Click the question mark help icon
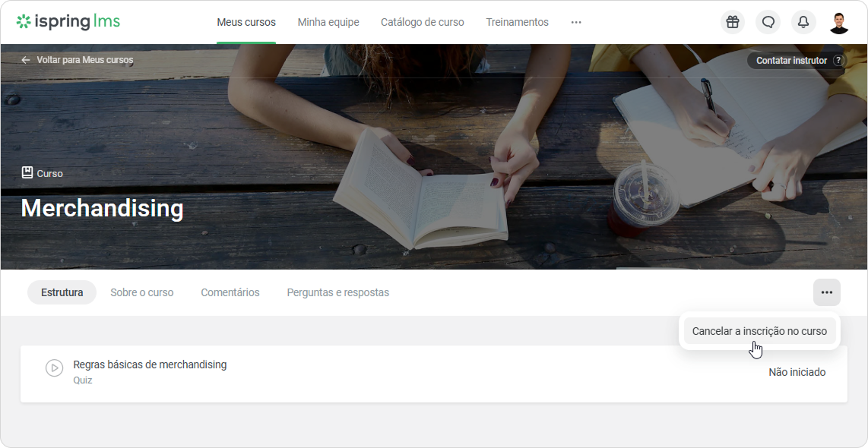The height and width of the screenshot is (448, 868). 838,60
